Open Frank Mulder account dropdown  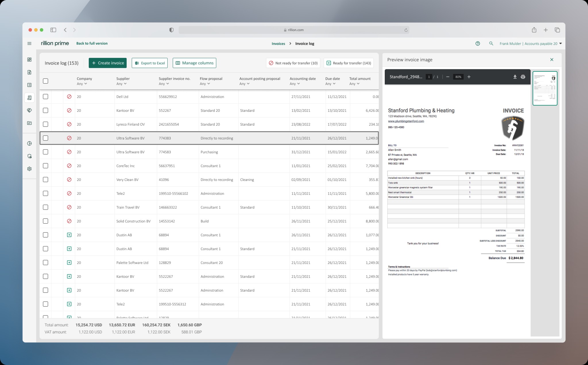pyautogui.click(x=530, y=44)
